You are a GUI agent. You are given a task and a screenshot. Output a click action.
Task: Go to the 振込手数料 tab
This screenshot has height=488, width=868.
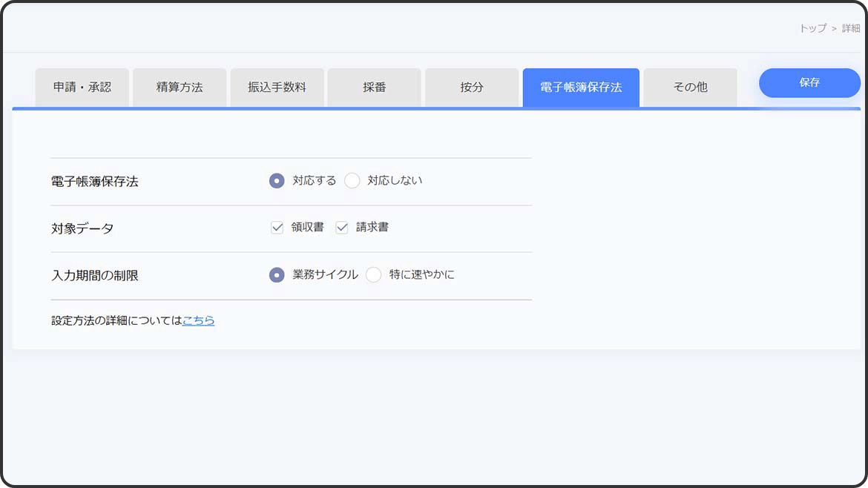277,88
